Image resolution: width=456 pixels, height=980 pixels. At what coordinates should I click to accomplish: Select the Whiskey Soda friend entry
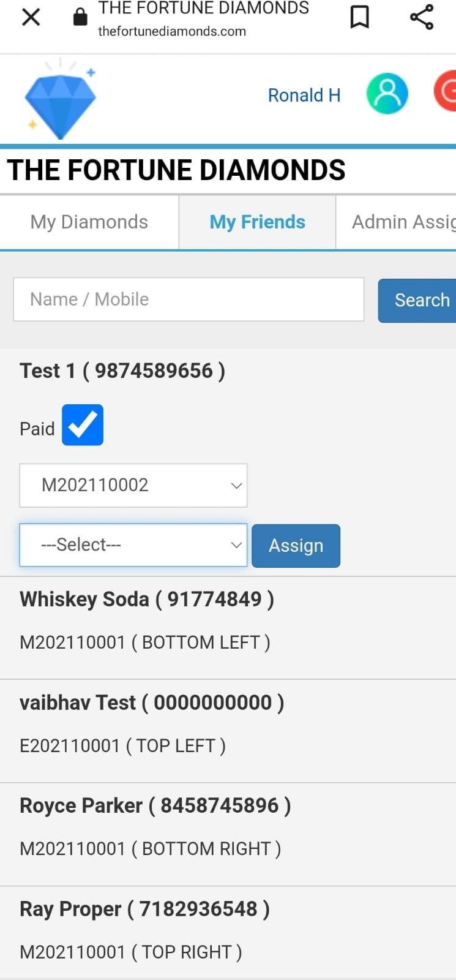coord(228,628)
